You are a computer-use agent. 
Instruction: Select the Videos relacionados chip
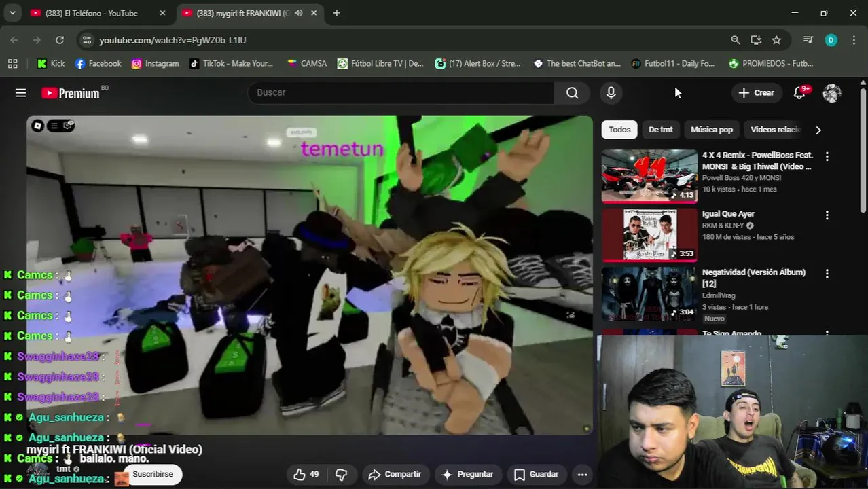click(x=776, y=130)
